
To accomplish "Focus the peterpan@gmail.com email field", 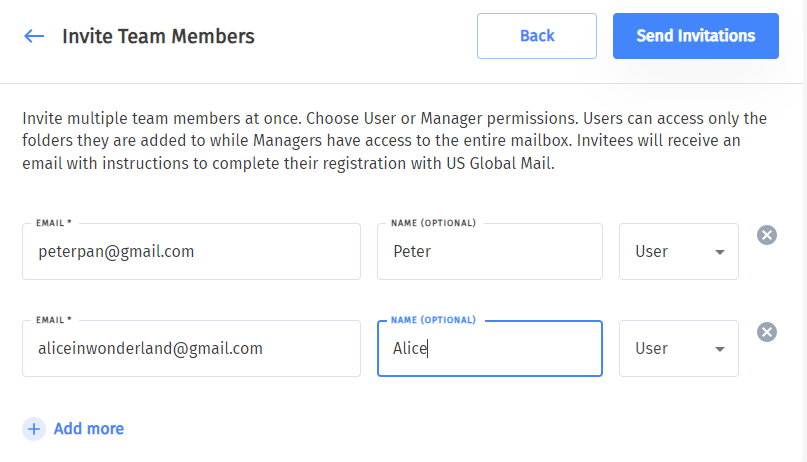I will tap(190, 252).
